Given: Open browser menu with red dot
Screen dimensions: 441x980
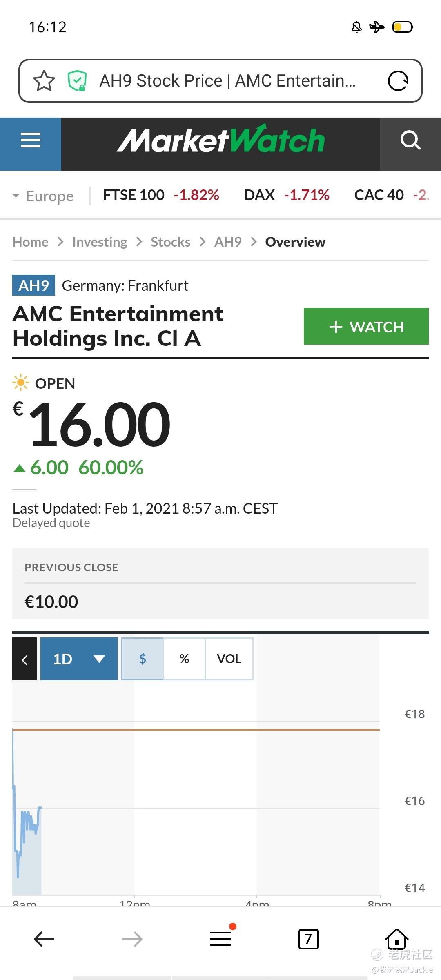Looking at the screenshot, I should pos(220,938).
